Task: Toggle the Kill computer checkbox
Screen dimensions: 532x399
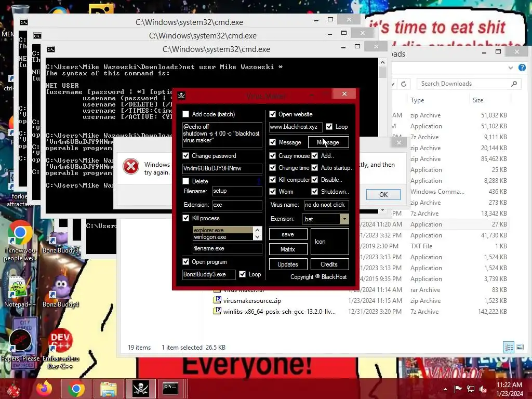Action: pyautogui.click(x=272, y=179)
